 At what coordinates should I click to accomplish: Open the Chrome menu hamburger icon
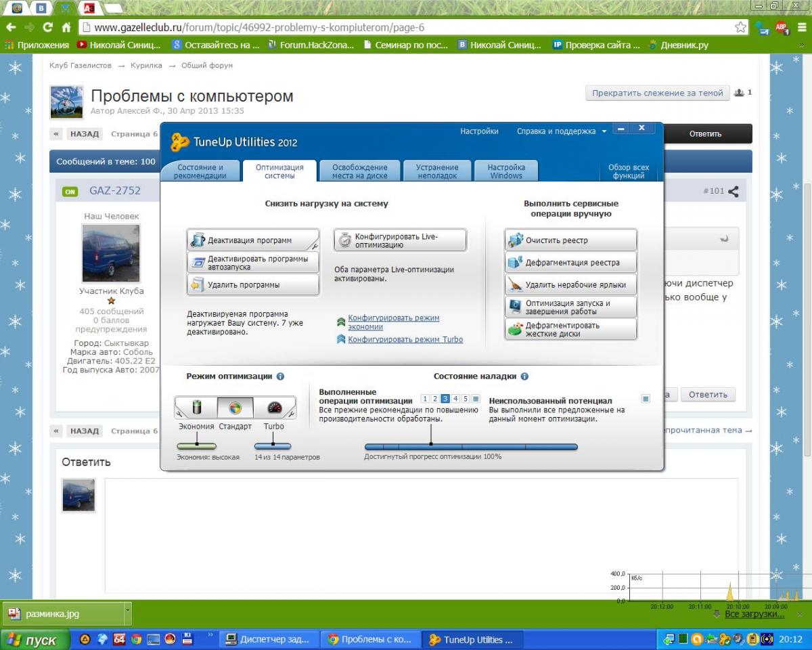[800, 28]
